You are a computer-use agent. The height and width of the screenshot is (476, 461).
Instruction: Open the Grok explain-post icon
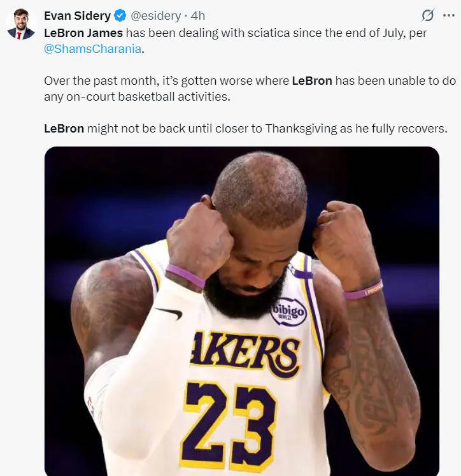pos(428,15)
